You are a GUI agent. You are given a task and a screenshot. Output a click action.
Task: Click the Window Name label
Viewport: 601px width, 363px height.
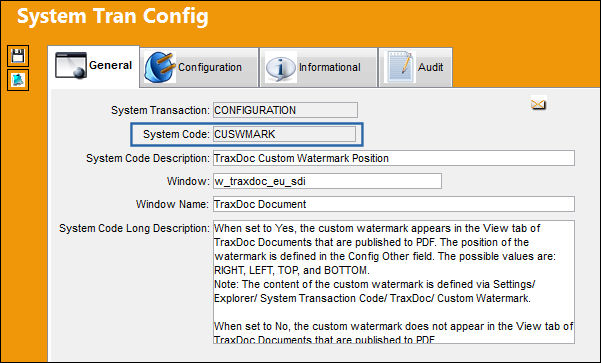[173, 204]
